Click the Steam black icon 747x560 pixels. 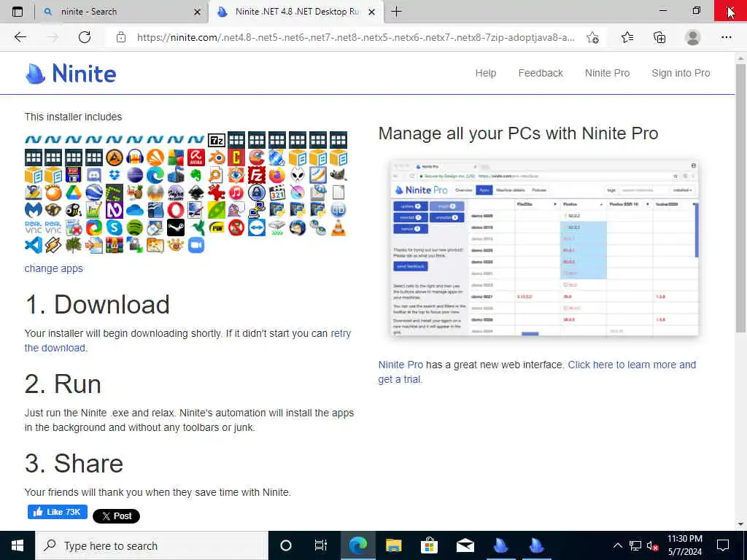tap(175, 227)
